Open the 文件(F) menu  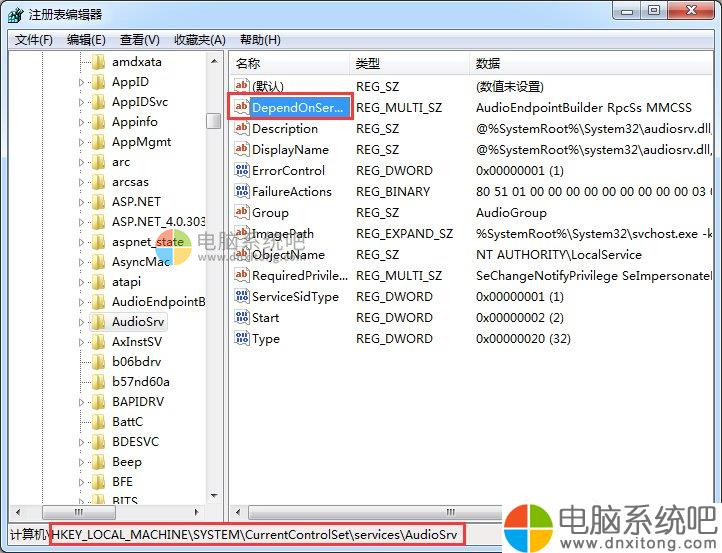click(33, 40)
